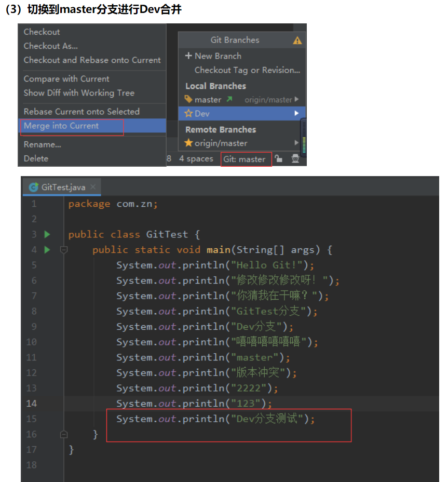Select Rebase Current onto Selected
This screenshot has height=482, width=448.
pos(82,112)
